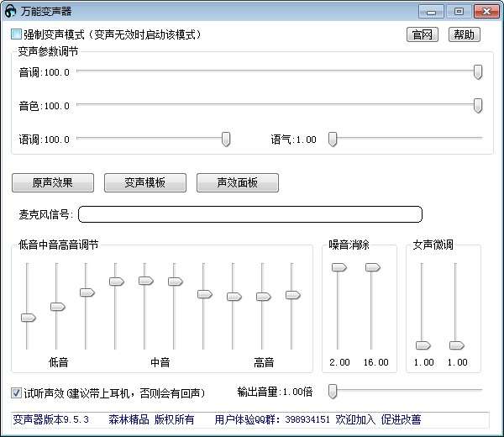
Task: Uncheck the 试听声效 checkbox
Action: pos(16,393)
